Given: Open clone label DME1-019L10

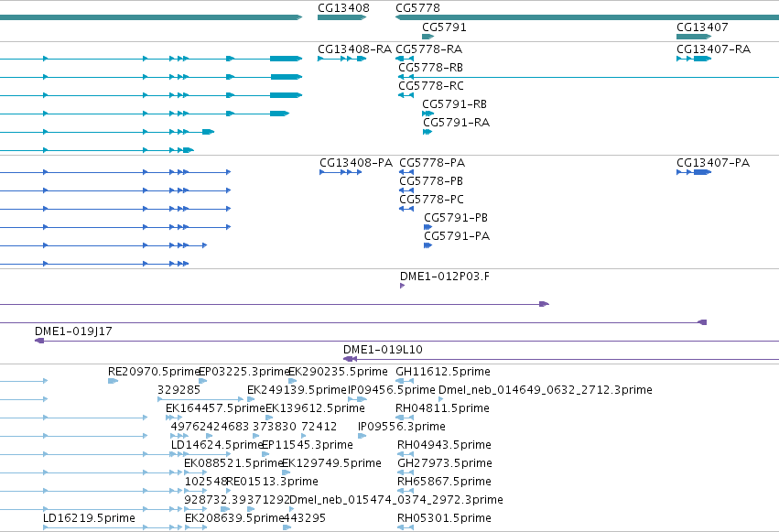Looking at the screenshot, I should coord(383,350).
